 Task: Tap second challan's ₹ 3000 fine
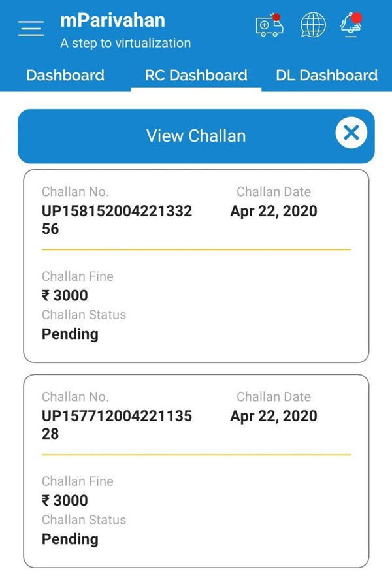[65, 500]
